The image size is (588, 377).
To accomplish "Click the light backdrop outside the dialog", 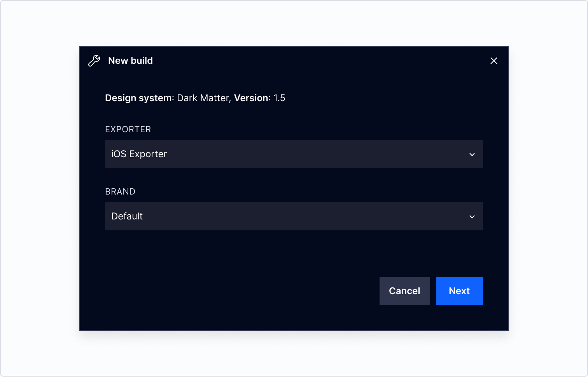I will click(x=39, y=195).
